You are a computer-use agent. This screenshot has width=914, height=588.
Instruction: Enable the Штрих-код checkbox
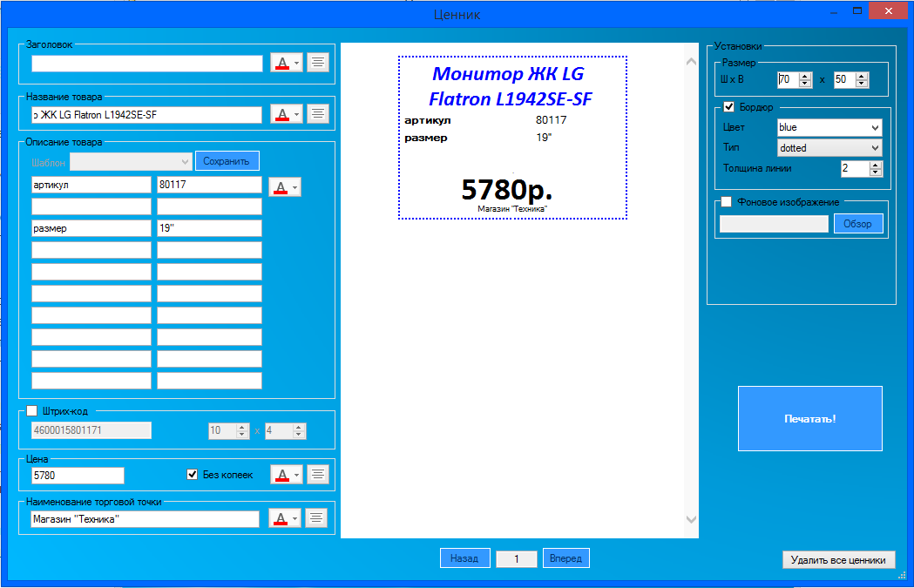click(32, 411)
